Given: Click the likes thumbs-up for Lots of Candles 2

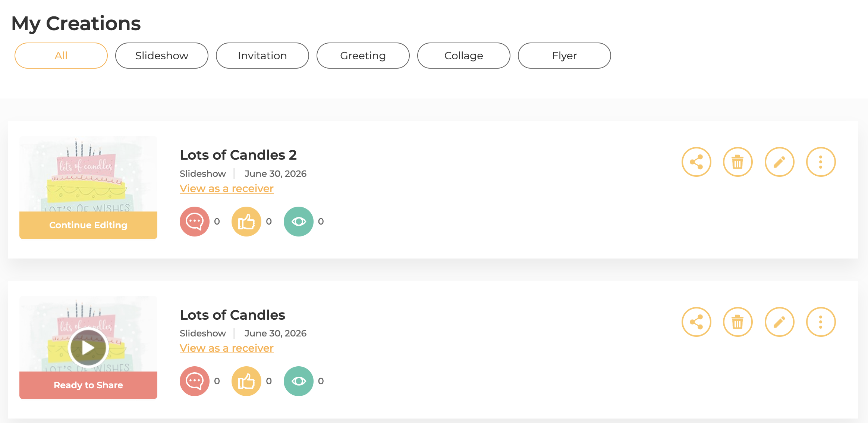Looking at the screenshot, I should coord(246,222).
